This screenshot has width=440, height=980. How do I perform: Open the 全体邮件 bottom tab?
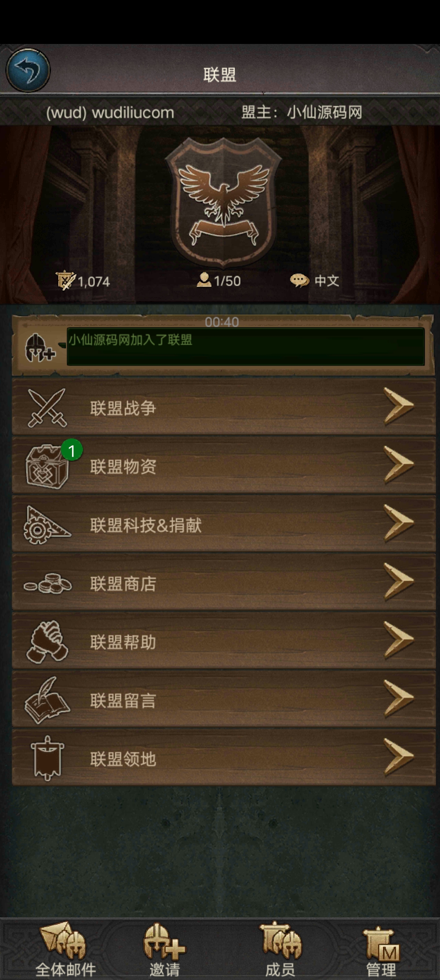(65, 949)
